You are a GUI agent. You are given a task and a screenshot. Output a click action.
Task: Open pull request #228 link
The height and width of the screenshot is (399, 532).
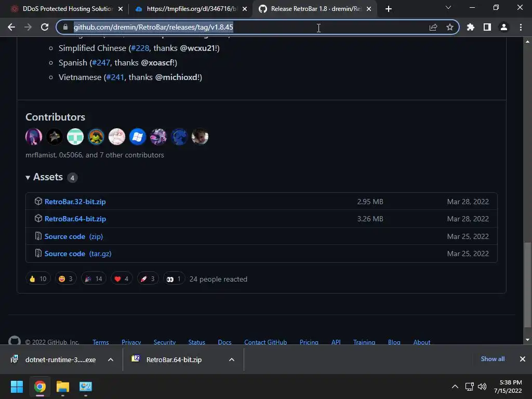click(x=140, y=48)
